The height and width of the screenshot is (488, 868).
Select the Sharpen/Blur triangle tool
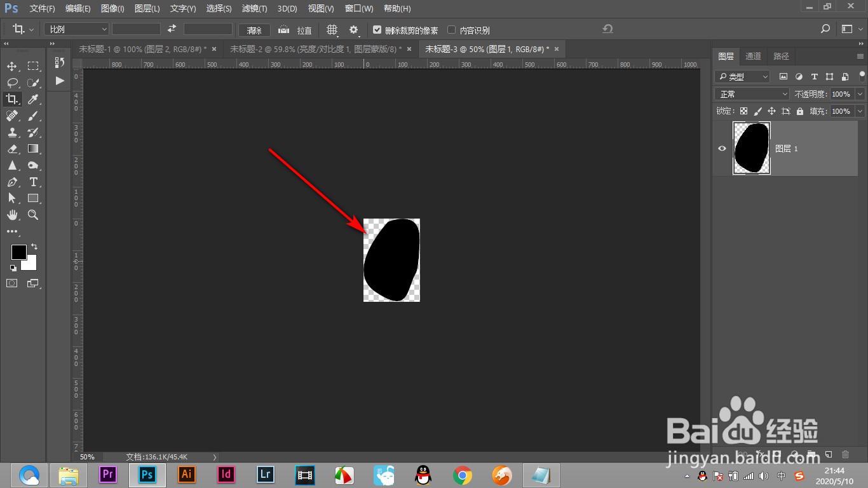pos(11,165)
